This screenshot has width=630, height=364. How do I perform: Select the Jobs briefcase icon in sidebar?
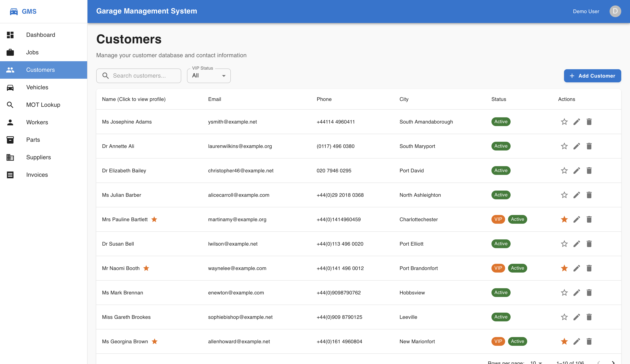[10, 52]
